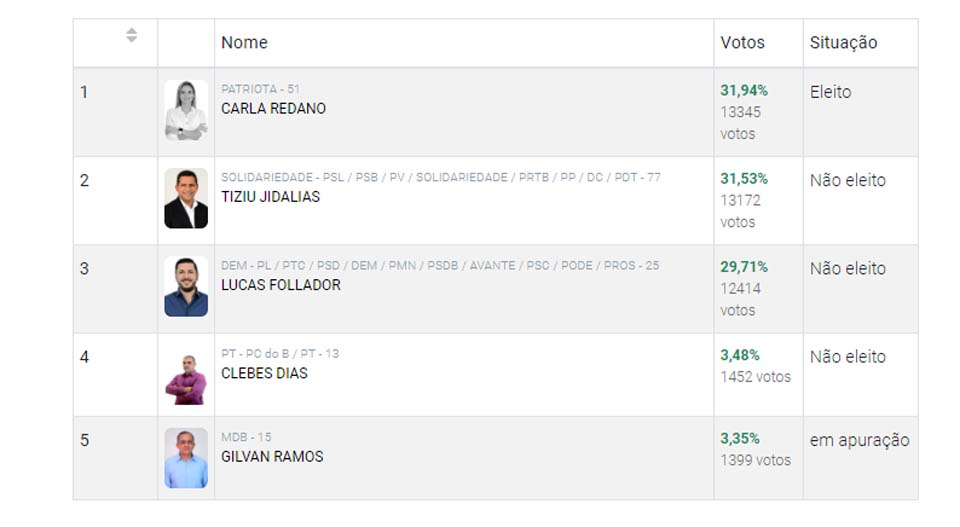Click the 31,94% vote percentage
The height and width of the screenshot is (527, 960).
[x=744, y=91]
